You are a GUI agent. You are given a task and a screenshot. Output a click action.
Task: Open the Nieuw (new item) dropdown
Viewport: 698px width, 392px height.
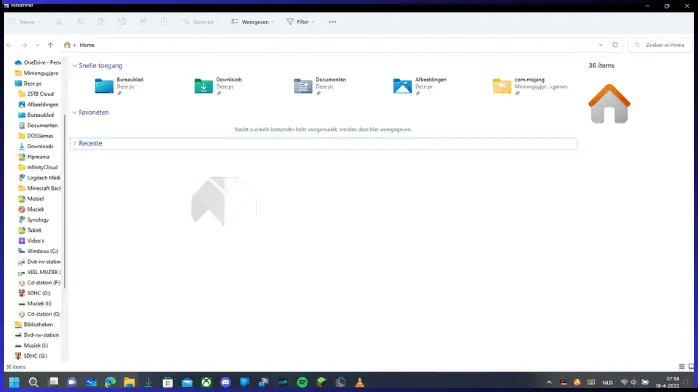pyautogui.click(x=25, y=22)
